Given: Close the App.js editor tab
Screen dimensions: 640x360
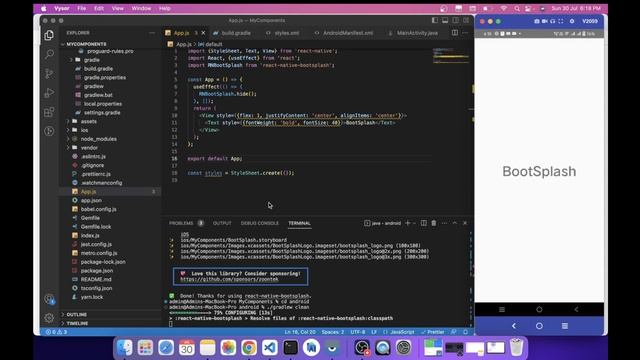Looking at the screenshot, I should (203, 33).
